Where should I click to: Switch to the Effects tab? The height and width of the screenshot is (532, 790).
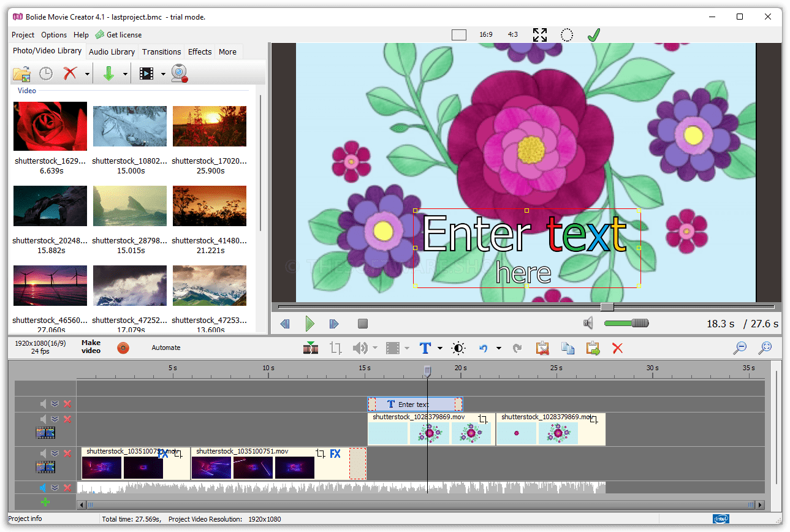click(200, 51)
